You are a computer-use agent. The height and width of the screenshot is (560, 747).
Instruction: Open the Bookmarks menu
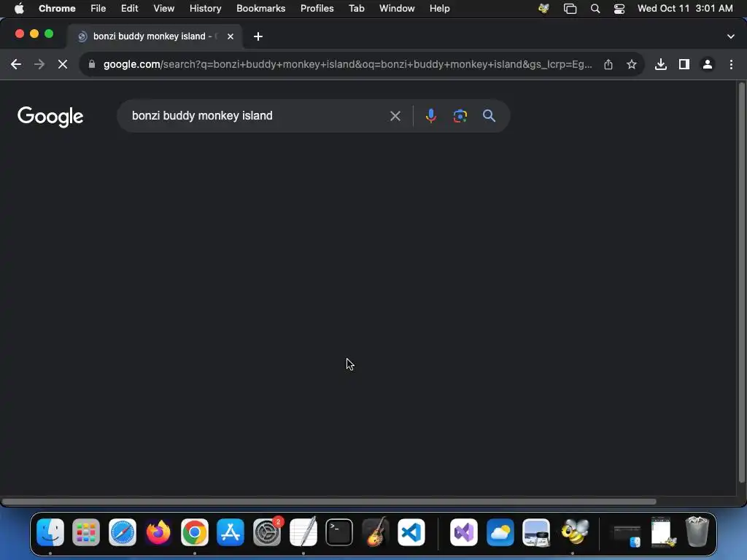click(261, 9)
